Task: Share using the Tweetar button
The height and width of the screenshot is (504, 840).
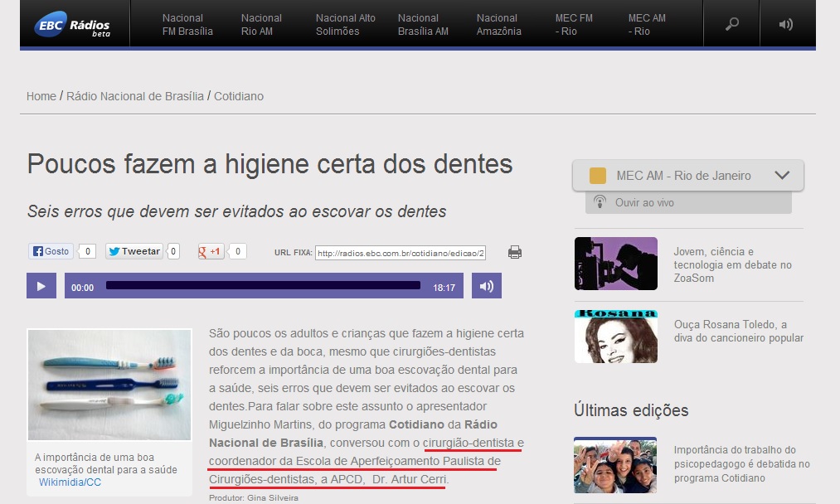Action: 134,251
